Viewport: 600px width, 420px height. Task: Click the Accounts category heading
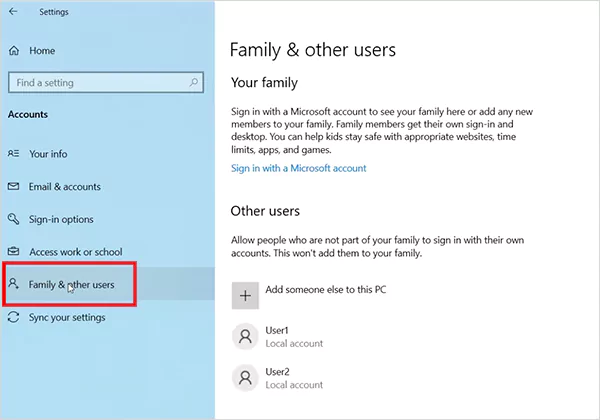[x=28, y=114]
